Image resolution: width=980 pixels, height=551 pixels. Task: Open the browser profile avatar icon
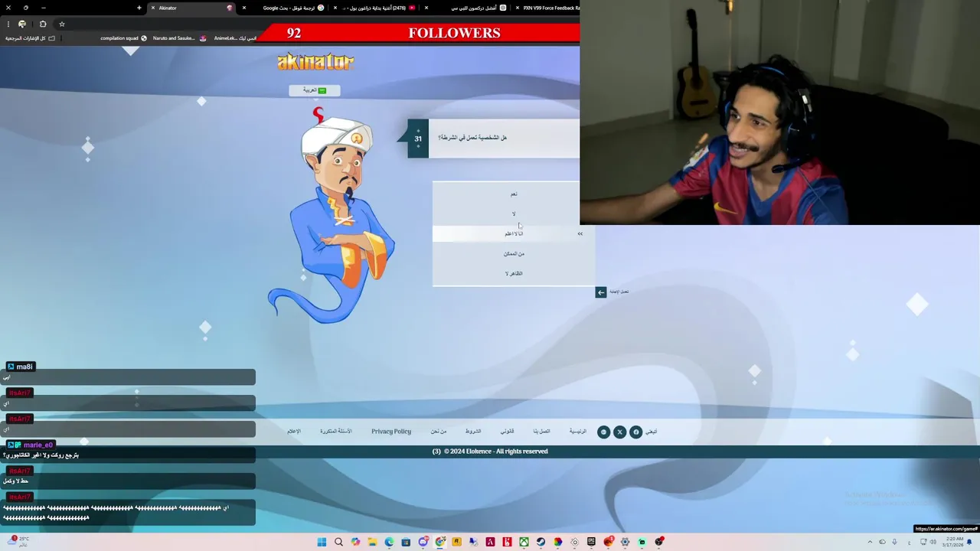[x=22, y=24]
